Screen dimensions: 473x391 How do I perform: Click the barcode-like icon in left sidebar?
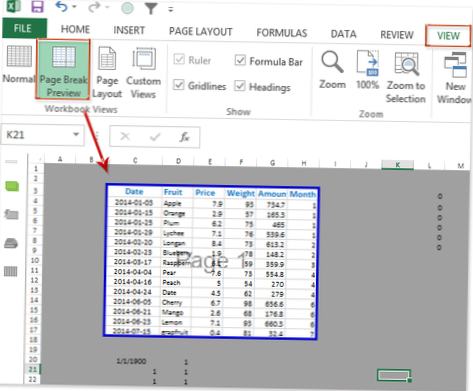click(10, 271)
